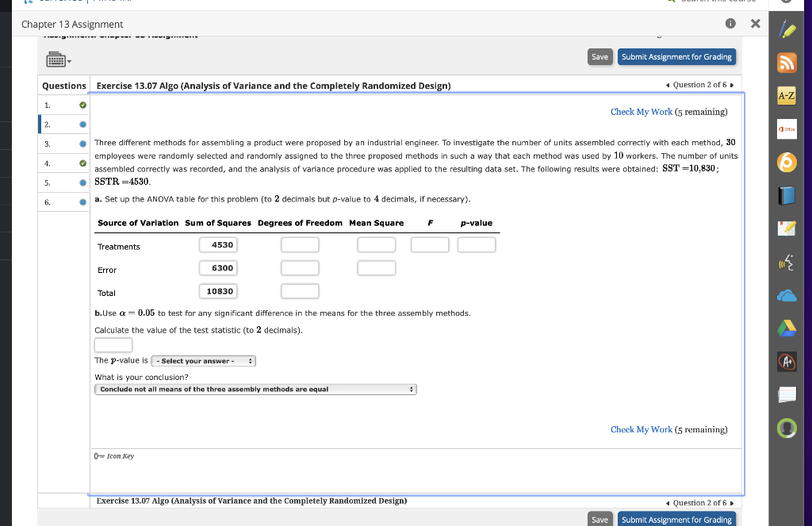Open the A-Z glossary app
Image resolution: width=812 pixels, height=526 pixels.
click(x=787, y=96)
